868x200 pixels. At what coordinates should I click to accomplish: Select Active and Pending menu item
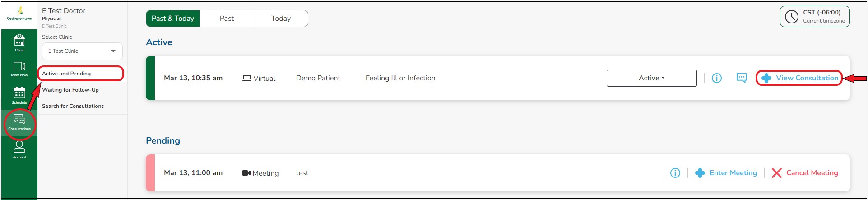pyautogui.click(x=66, y=74)
